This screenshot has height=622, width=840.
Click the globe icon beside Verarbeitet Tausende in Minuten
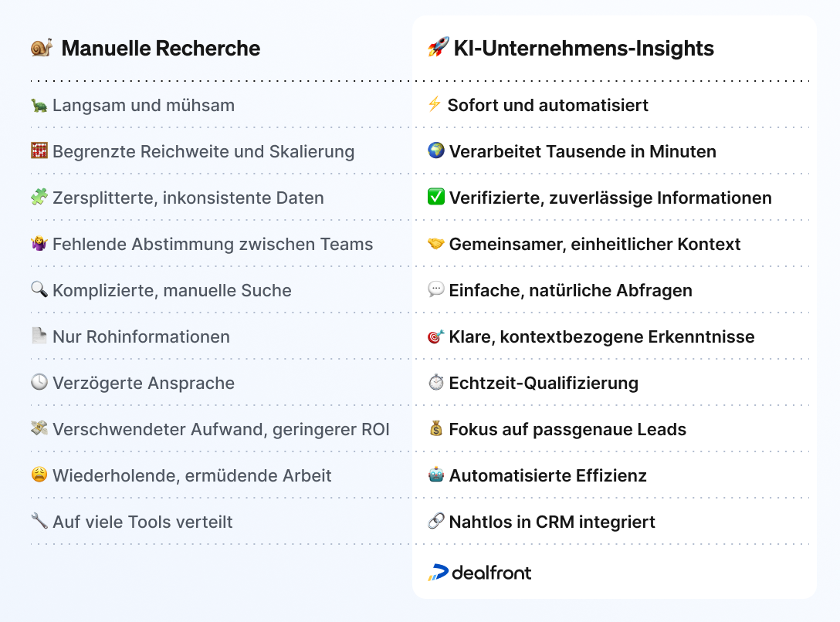(436, 150)
